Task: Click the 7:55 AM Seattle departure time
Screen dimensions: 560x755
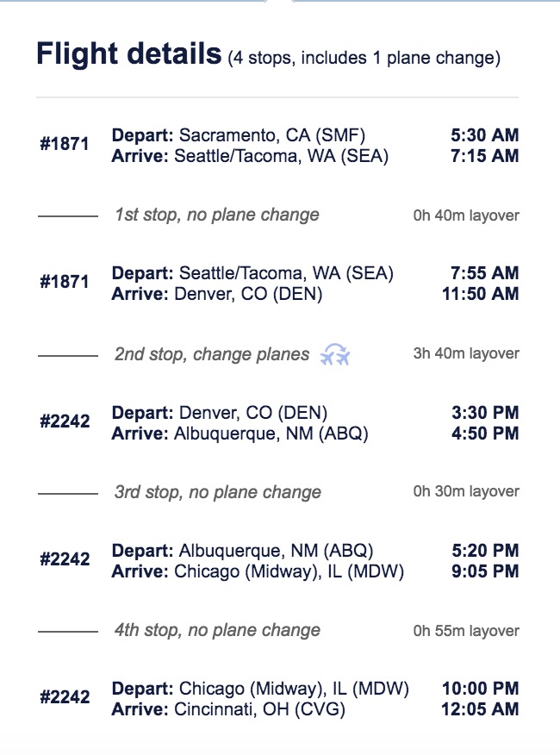Action: tap(484, 273)
